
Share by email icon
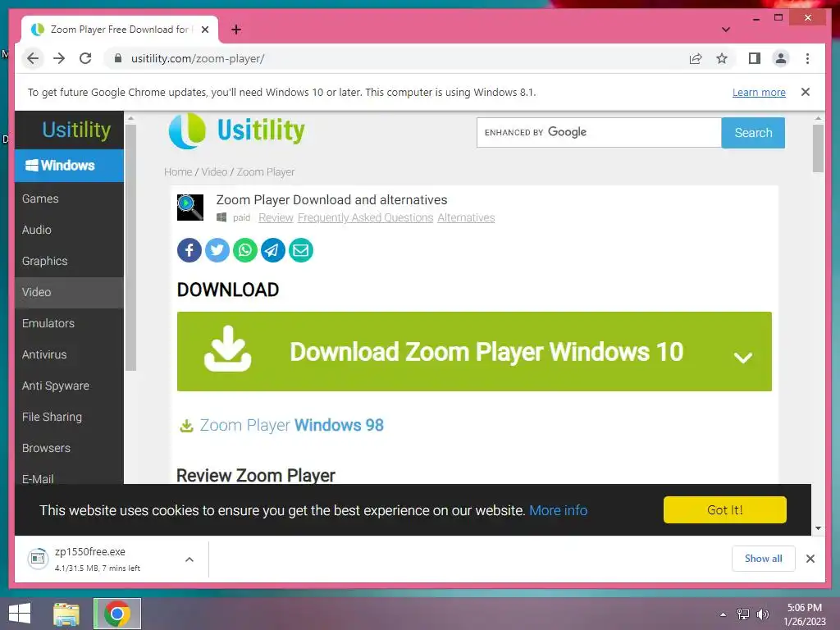point(300,250)
